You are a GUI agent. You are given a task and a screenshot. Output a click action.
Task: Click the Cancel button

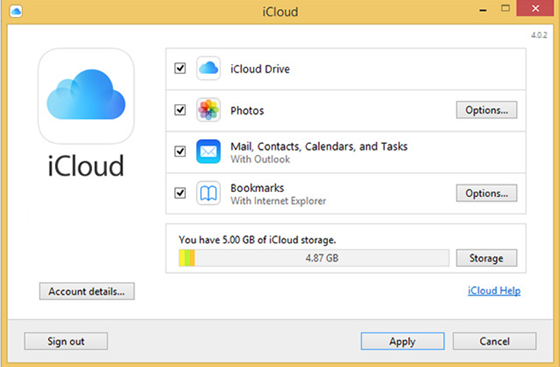(x=495, y=341)
